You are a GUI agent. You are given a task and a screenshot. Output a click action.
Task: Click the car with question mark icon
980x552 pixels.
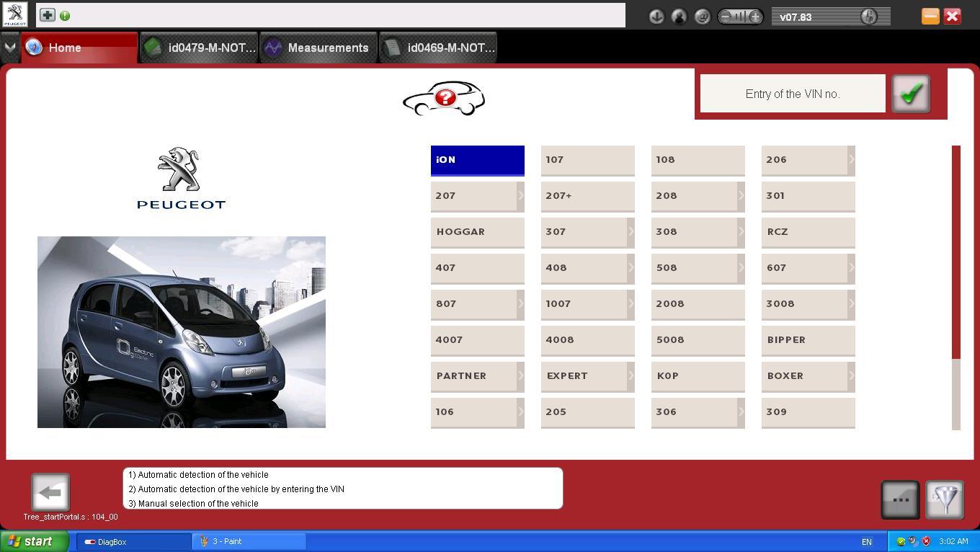coord(444,99)
